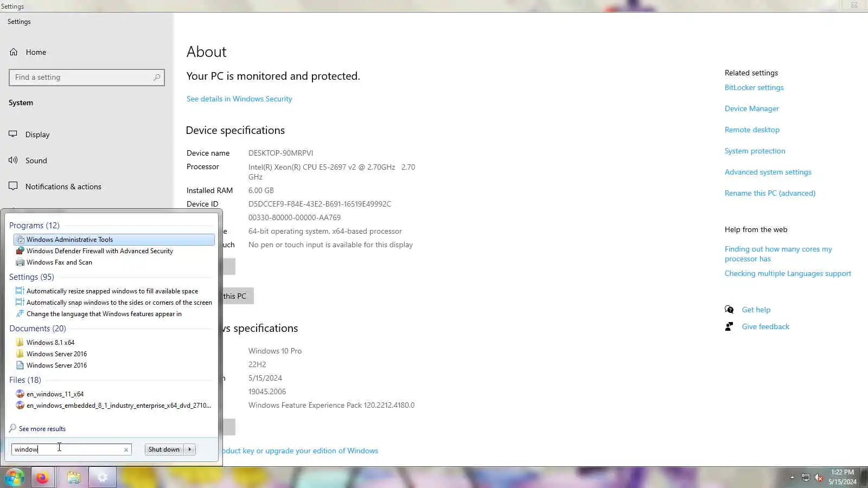Select the Device ID value text
This screenshot has width=868, height=488.
click(320, 204)
